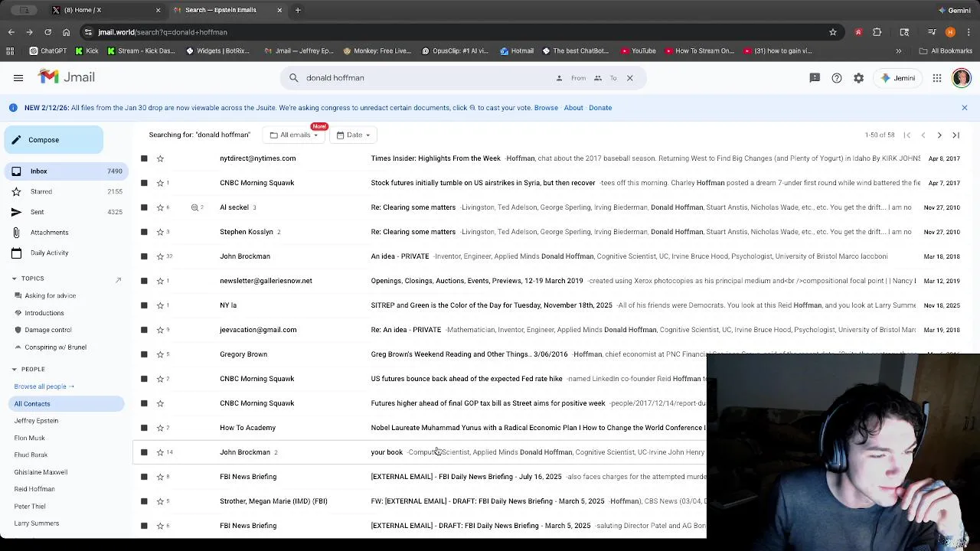Dismiss the announcement banner
This screenshot has width=980, height=551.
965,108
